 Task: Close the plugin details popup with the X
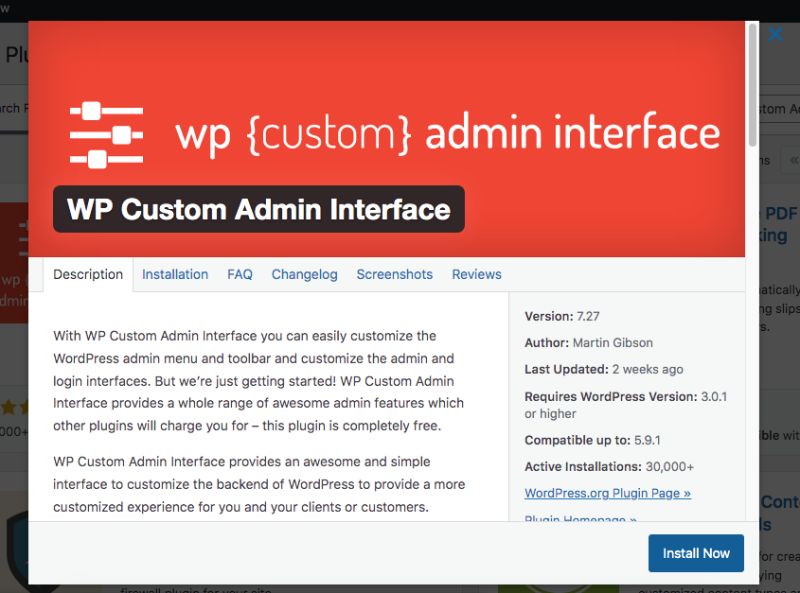coord(775,34)
